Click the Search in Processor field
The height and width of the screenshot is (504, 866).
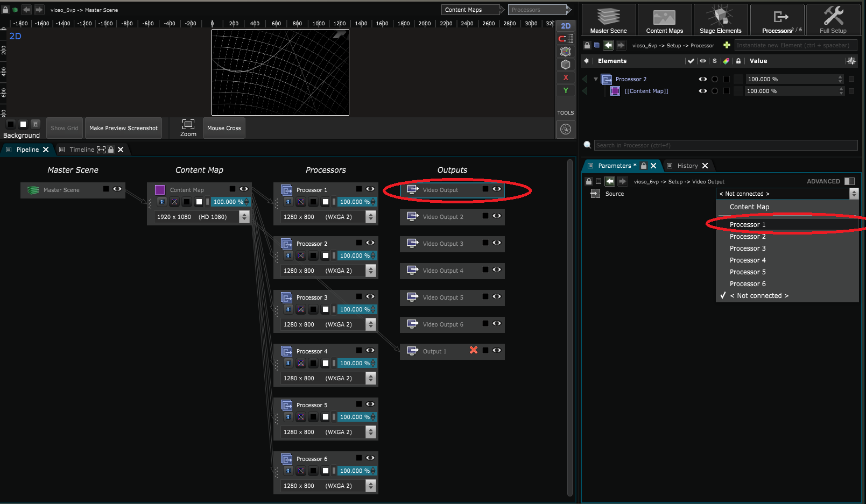726,145
